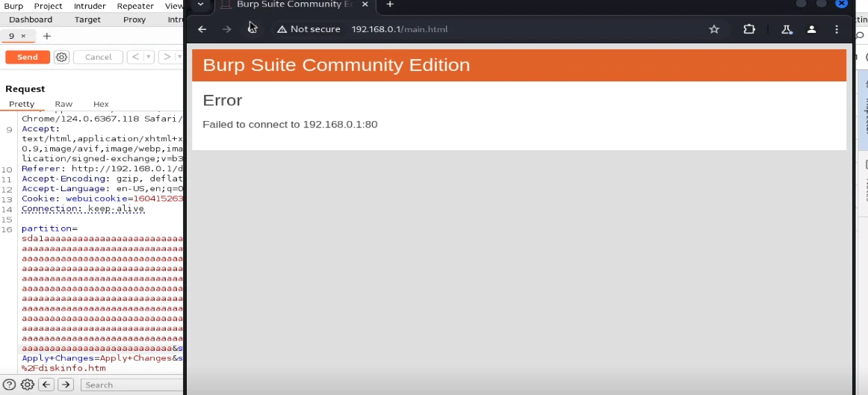Viewport: 868px width, 395px height.
Task: Open the Intruder menu in menu bar
Action: (x=89, y=6)
